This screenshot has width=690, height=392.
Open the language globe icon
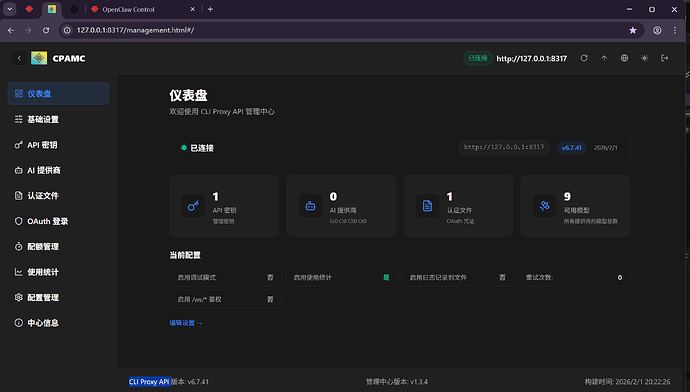624,58
